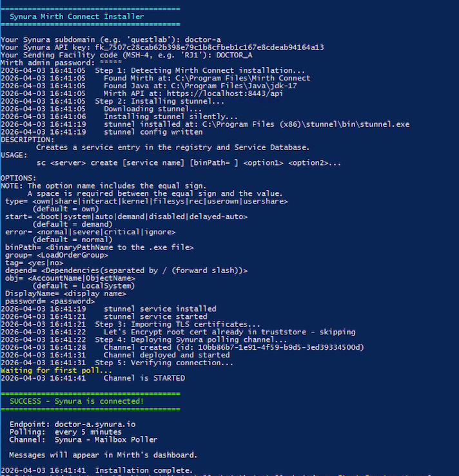
Task: Click the 'Step 4: Deploying Synura polling channel...' line
Action: pyautogui.click(x=191, y=339)
